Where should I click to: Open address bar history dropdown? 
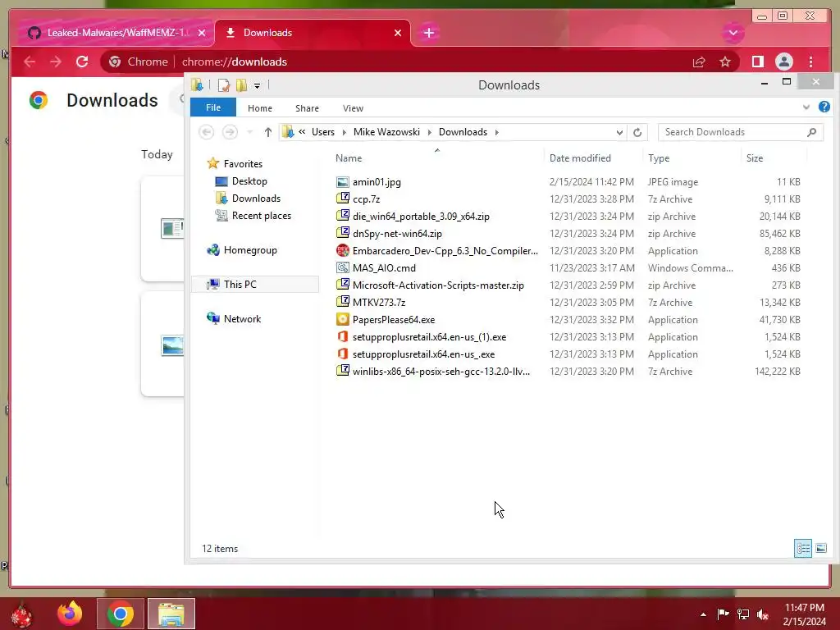pyautogui.click(x=619, y=132)
